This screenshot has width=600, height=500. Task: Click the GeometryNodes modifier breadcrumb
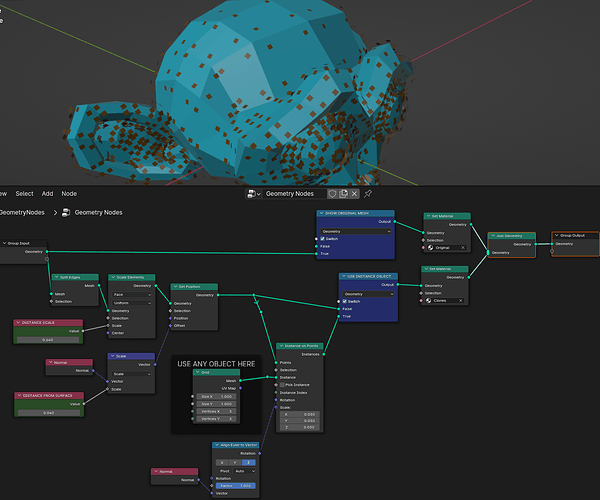coord(22,212)
